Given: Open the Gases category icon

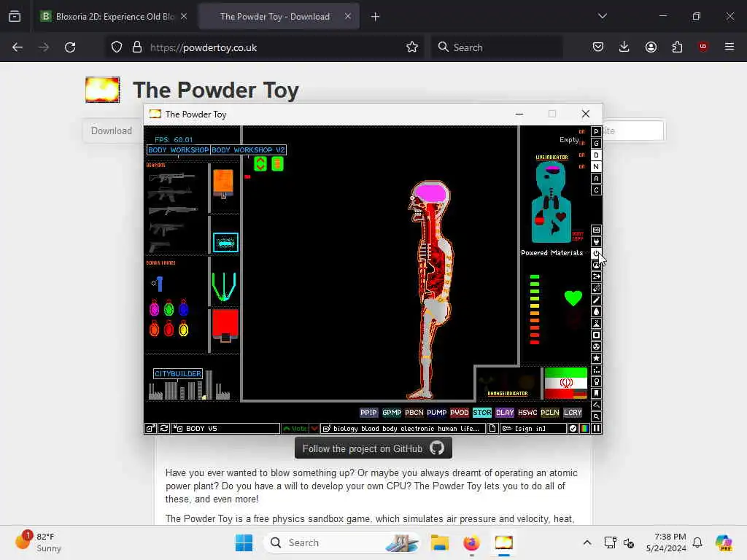Looking at the screenshot, I should tap(596, 300).
